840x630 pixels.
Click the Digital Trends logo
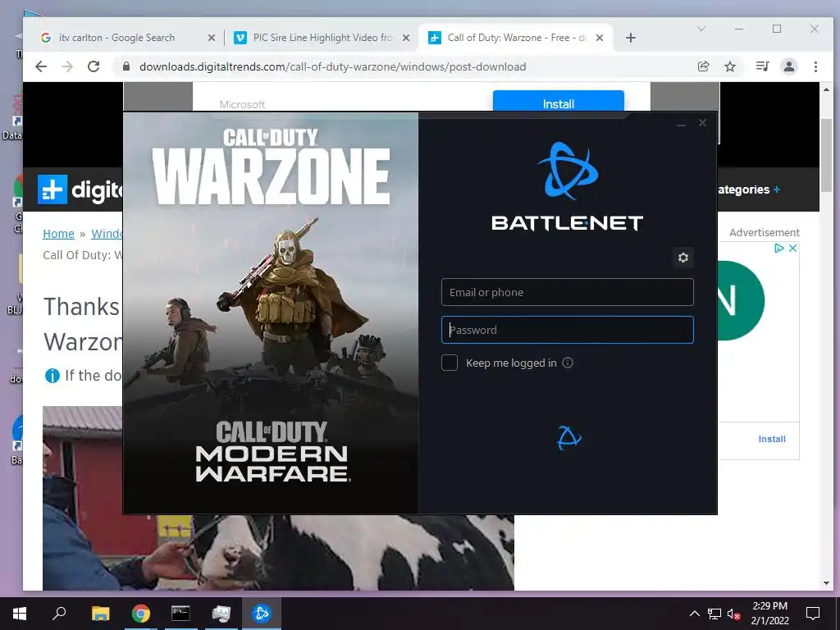coord(80,189)
